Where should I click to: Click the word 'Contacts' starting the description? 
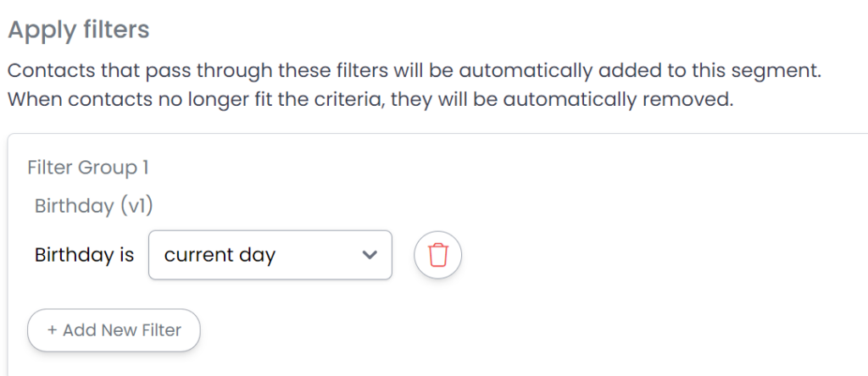pos(46,70)
